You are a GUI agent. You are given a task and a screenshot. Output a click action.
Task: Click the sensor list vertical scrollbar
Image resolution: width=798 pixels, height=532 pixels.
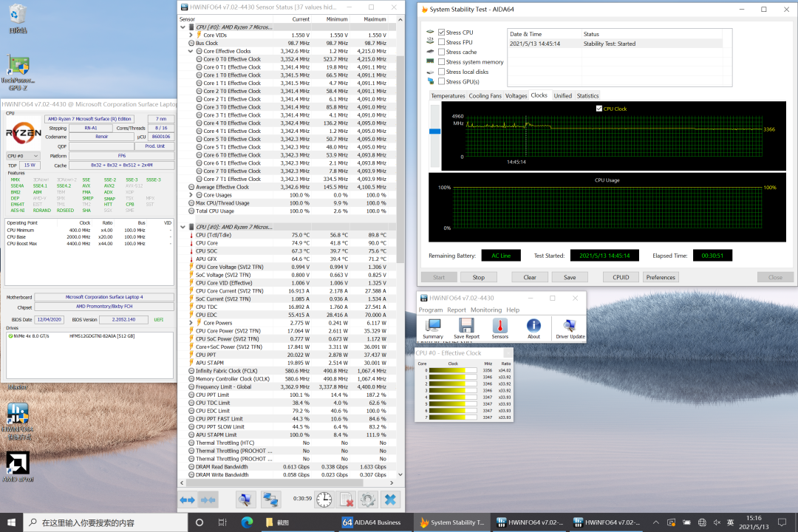[x=401, y=148]
